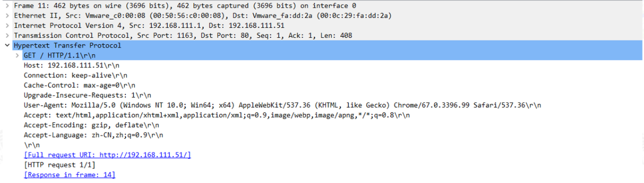Collapse the Hypertext Transfer Protocol section

pos(6,45)
